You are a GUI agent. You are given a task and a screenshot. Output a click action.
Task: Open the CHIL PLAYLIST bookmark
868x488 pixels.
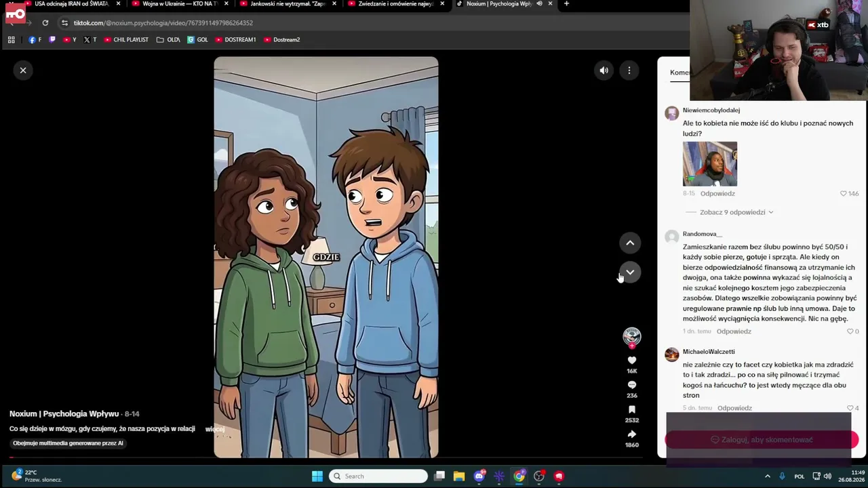click(x=126, y=40)
